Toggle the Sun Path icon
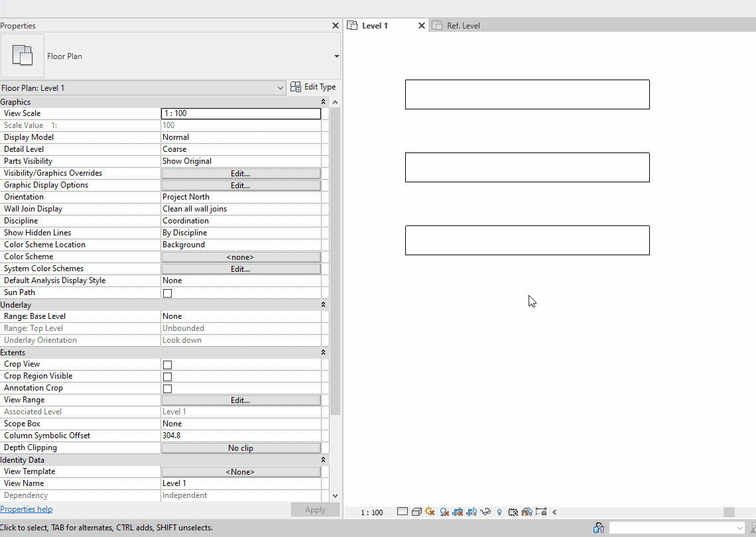This screenshot has width=756, height=537. click(429, 512)
